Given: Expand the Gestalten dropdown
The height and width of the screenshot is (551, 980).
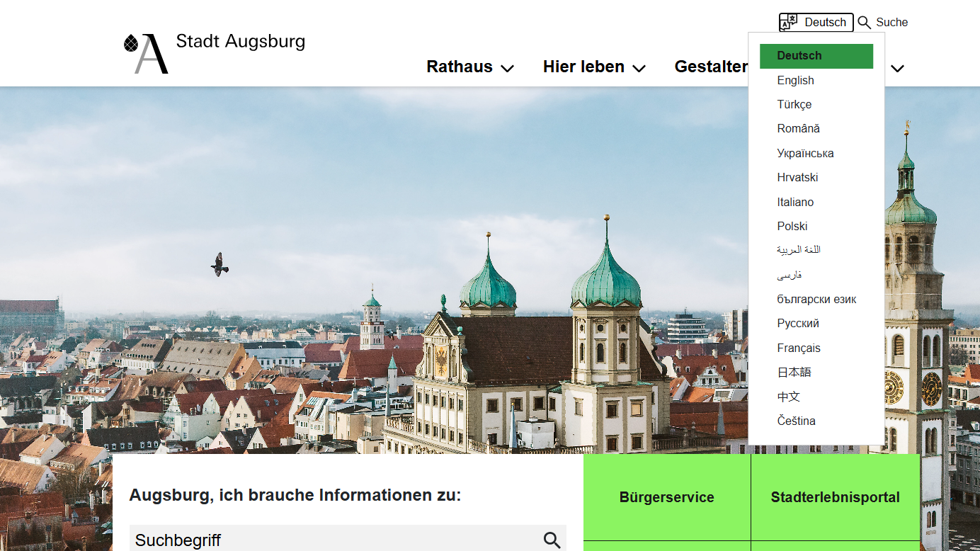Looking at the screenshot, I should click(x=712, y=67).
